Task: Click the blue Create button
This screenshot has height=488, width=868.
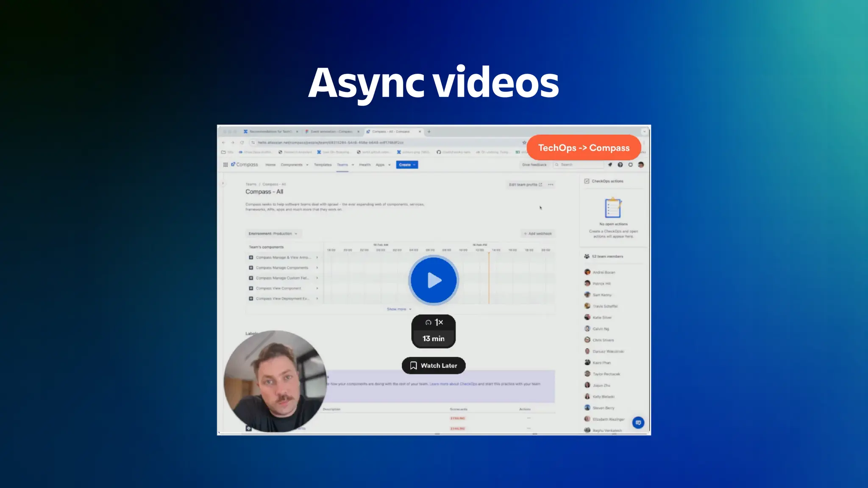Action: 407,165
